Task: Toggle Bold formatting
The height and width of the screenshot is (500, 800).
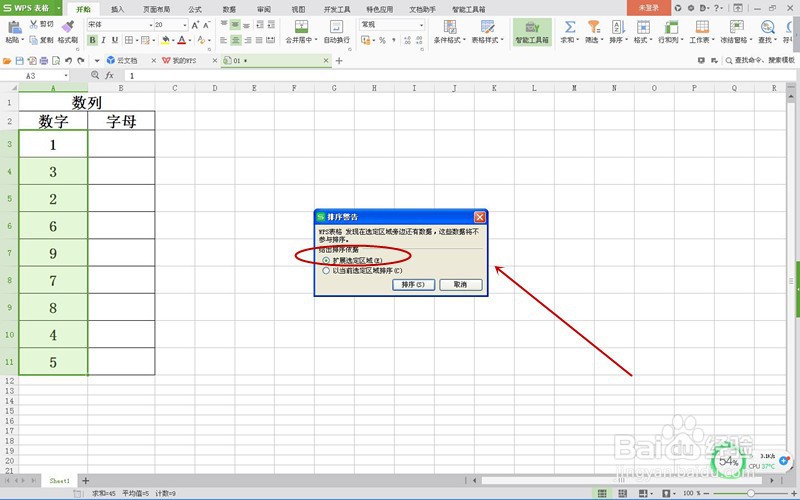Action: pos(92,40)
